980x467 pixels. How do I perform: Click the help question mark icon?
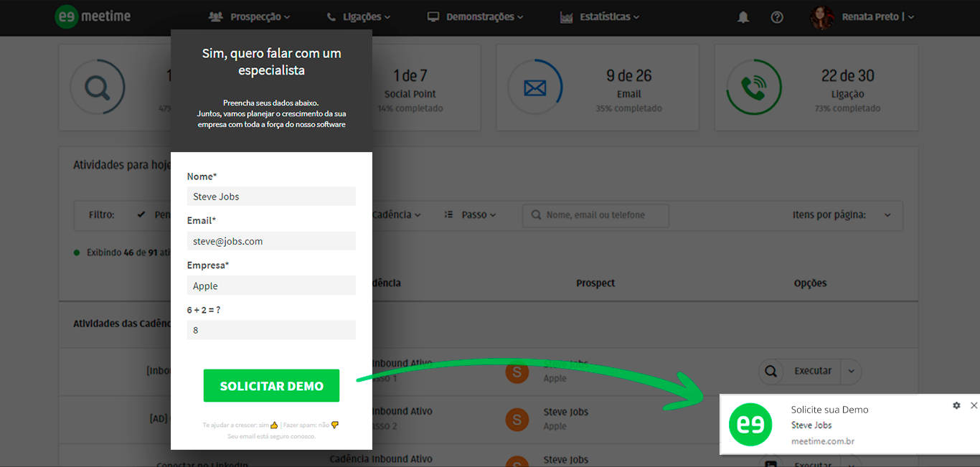click(x=777, y=17)
